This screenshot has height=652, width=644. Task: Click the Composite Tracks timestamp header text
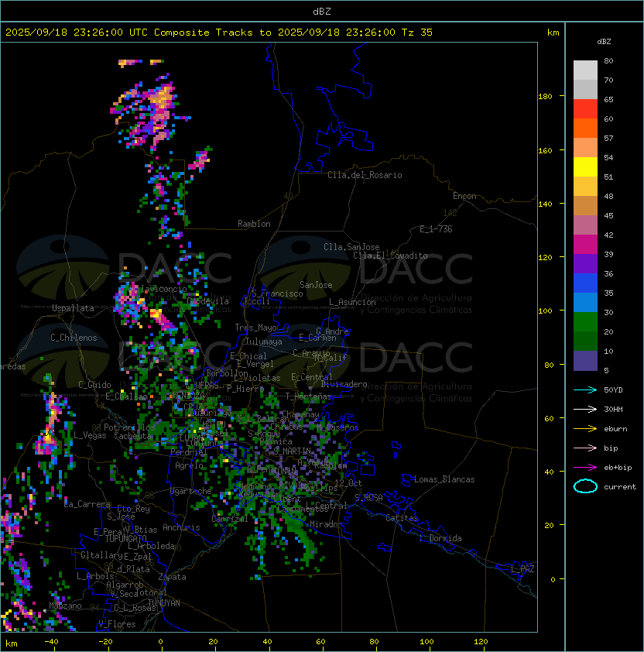219,33
